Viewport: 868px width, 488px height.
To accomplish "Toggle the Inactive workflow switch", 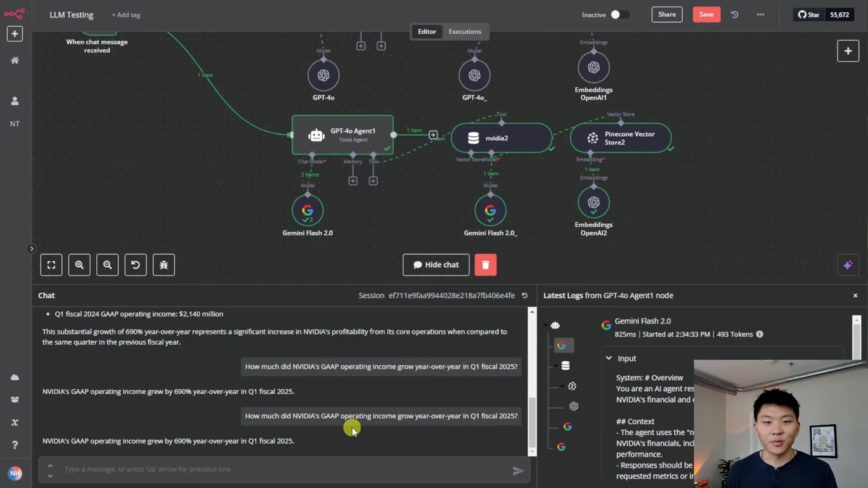I will [x=620, y=14].
